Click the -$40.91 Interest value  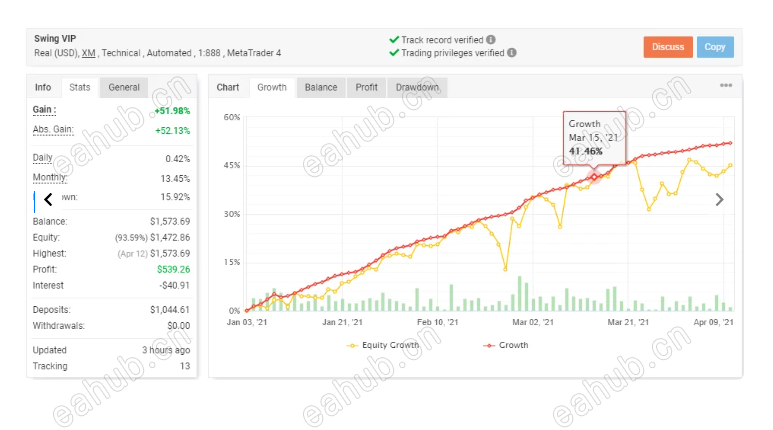click(175, 286)
